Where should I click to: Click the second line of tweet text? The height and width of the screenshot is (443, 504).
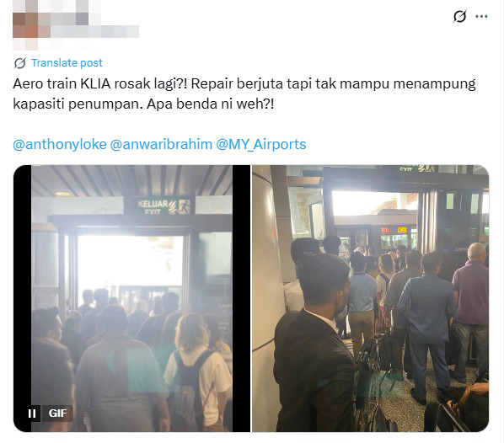point(143,104)
